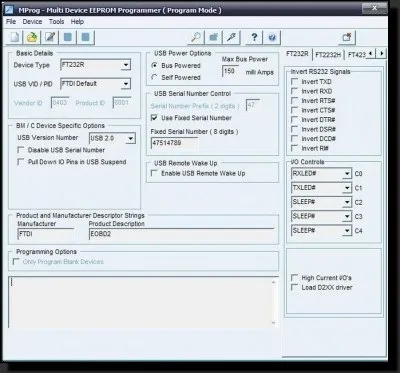Select the Bus Powered radio button
This screenshot has height=373, width=400.
pyautogui.click(x=154, y=65)
